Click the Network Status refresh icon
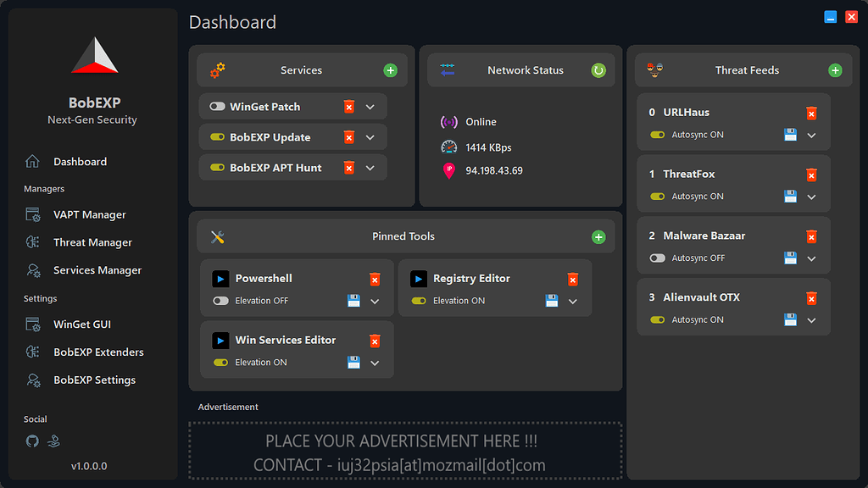868x488 pixels. pyautogui.click(x=599, y=70)
